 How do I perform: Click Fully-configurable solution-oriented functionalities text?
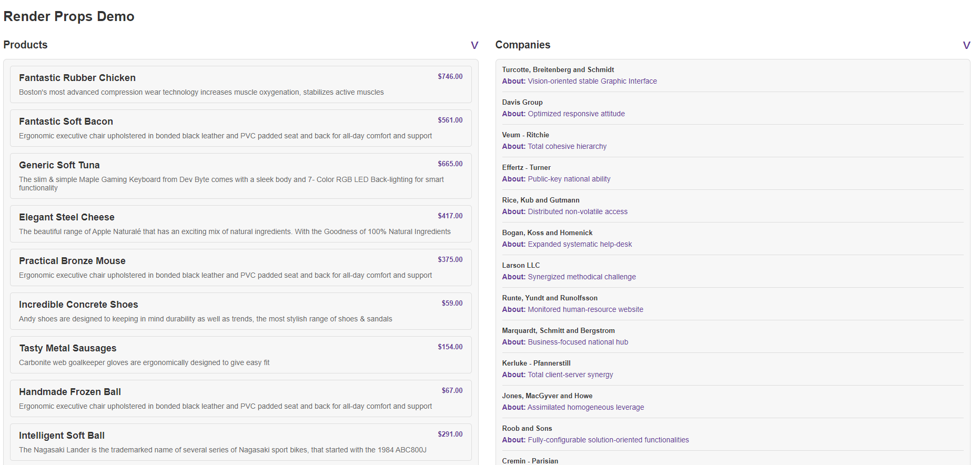608,440
